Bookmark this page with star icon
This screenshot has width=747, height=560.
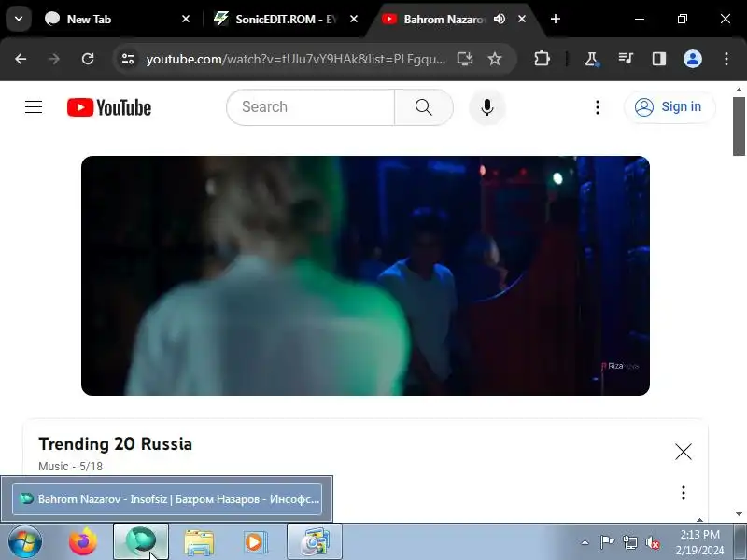[495, 59]
